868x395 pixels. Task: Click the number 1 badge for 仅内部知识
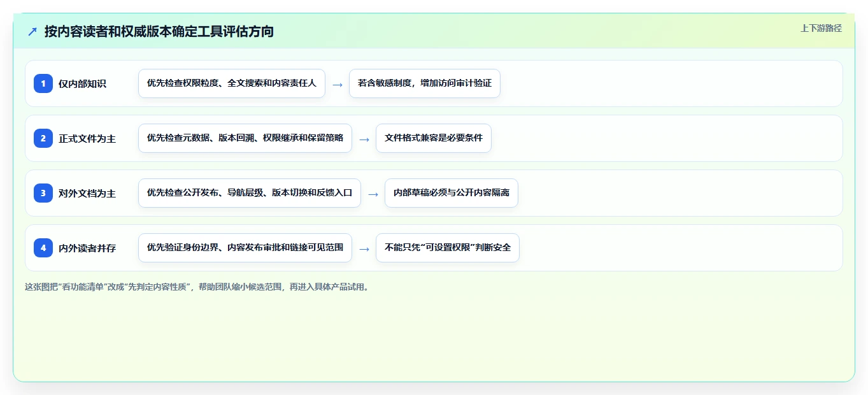(43, 83)
